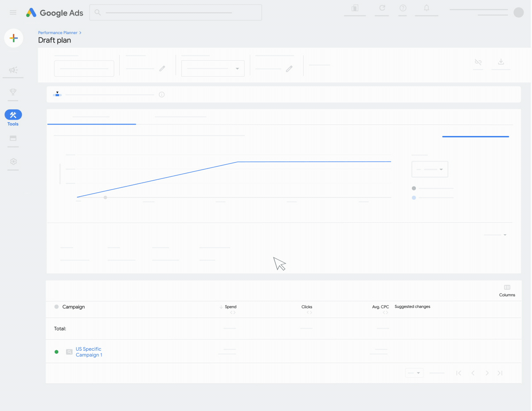Viewport: 532px width, 411px height.
Task: Open the Billing card icon
Action: [x=13, y=138]
